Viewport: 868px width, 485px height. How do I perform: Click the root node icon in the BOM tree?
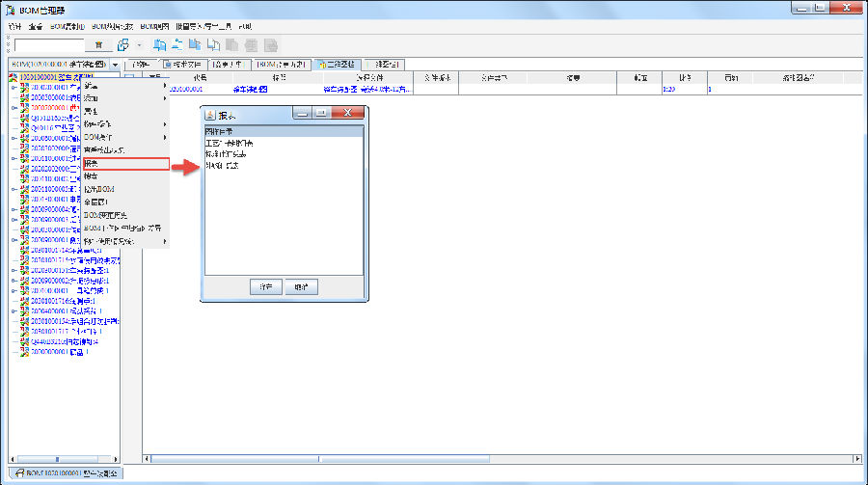coord(13,76)
